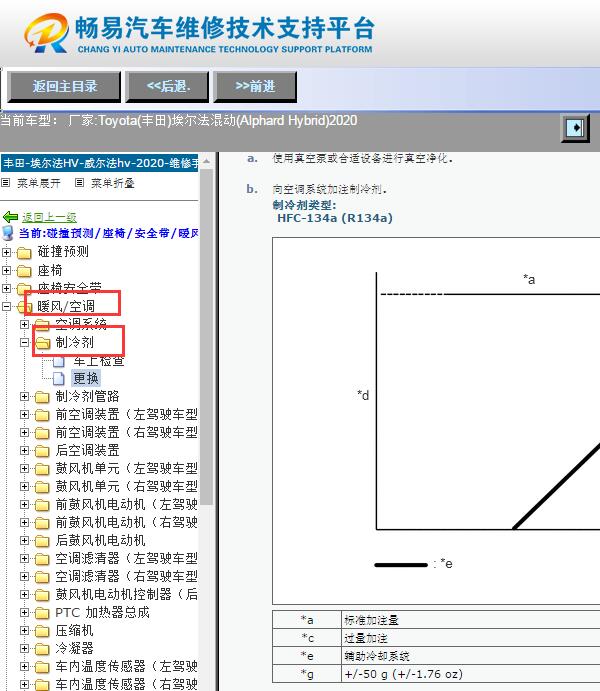Select the 暖风/空调 tree item

pyautogui.click(x=66, y=306)
